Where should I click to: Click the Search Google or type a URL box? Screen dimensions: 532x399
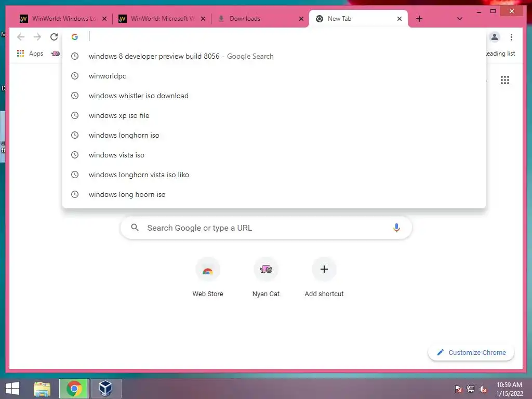click(266, 228)
